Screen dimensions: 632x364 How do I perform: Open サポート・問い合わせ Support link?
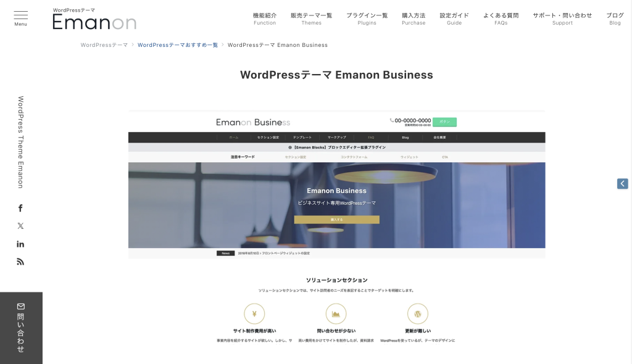pyautogui.click(x=562, y=19)
